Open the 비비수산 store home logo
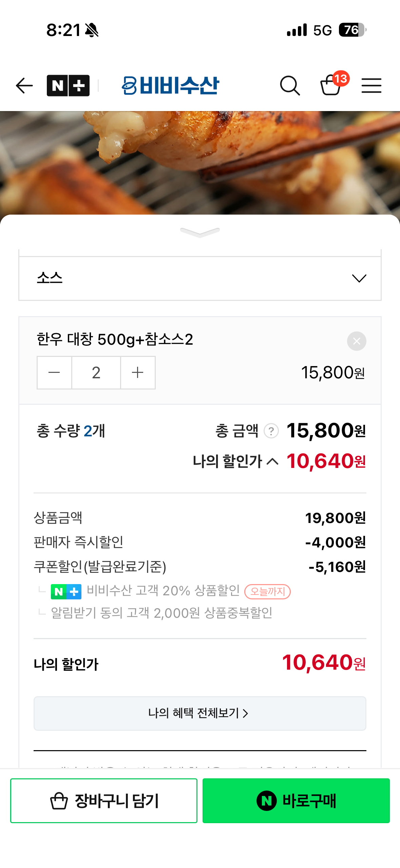400x868 pixels. pos(171,86)
